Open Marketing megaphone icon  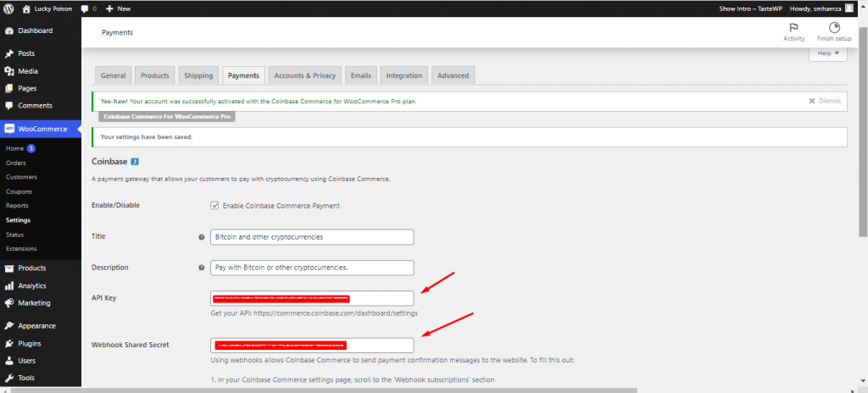click(8, 303)
